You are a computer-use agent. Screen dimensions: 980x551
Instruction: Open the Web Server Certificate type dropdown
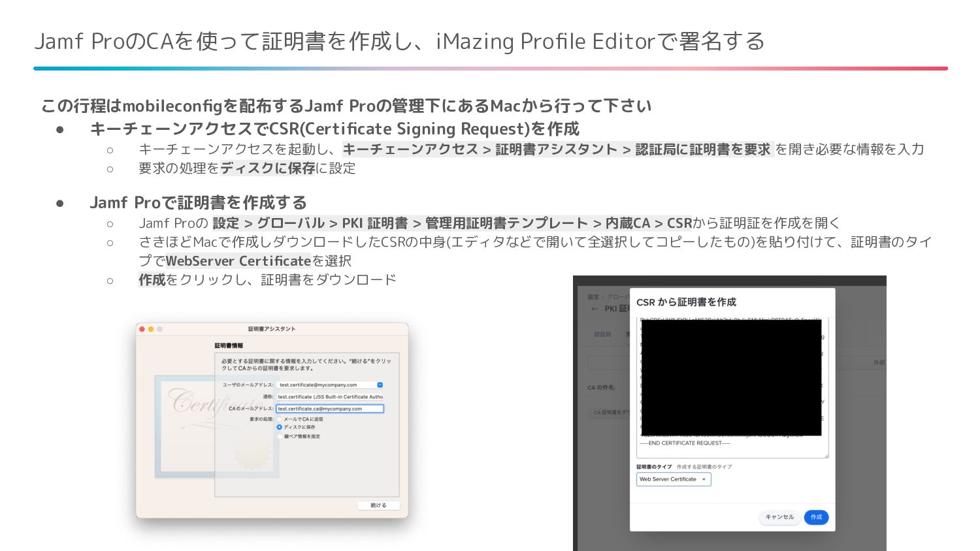point(674,479)
